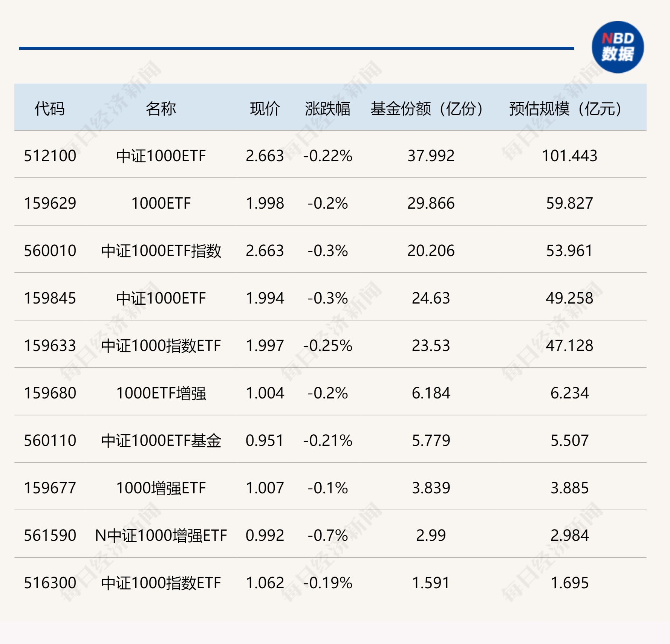Select fund code 159633
This screenshot has width=670, height=644.
pyautogui.click(x=50, y=346)
